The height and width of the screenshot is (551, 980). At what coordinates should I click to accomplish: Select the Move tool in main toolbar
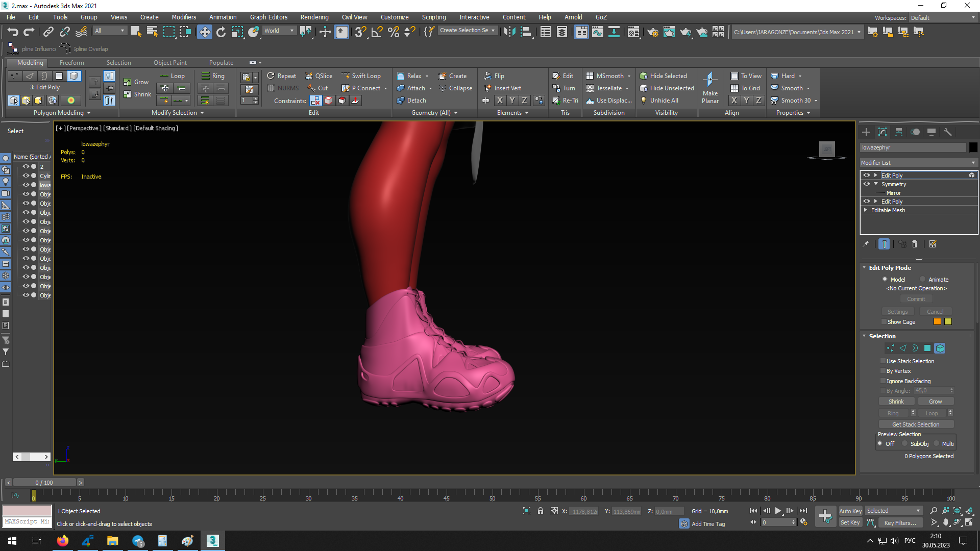(204, 32)
